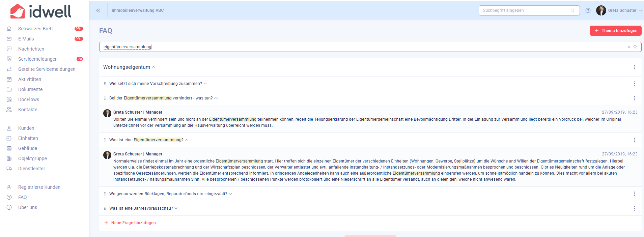
Task: Click the idwell logo
Action: 41,11
